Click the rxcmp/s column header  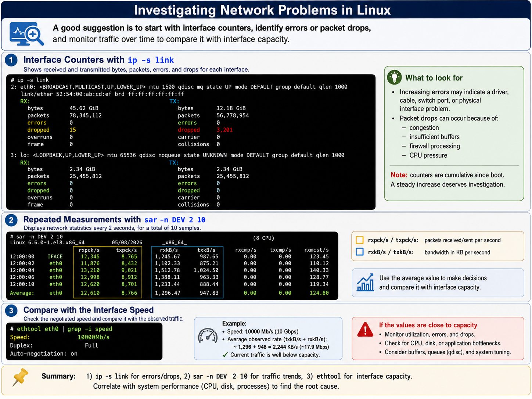[x=246, y=250]
